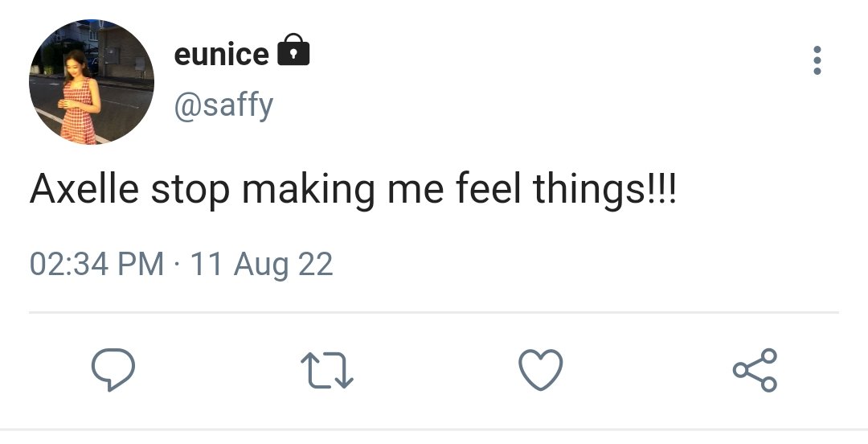This screenshot has height=444, width=868.
Task: Click the word things!!! in the tweet
Action: [x=604, y=190]
